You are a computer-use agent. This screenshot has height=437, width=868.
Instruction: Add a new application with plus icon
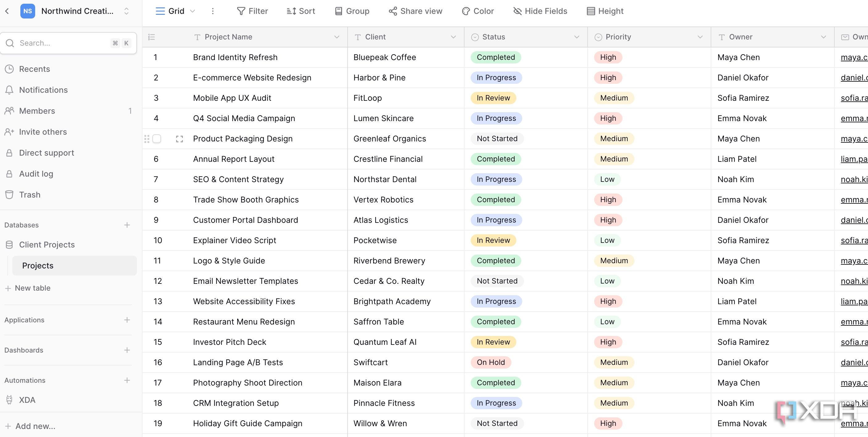(127, 320)
